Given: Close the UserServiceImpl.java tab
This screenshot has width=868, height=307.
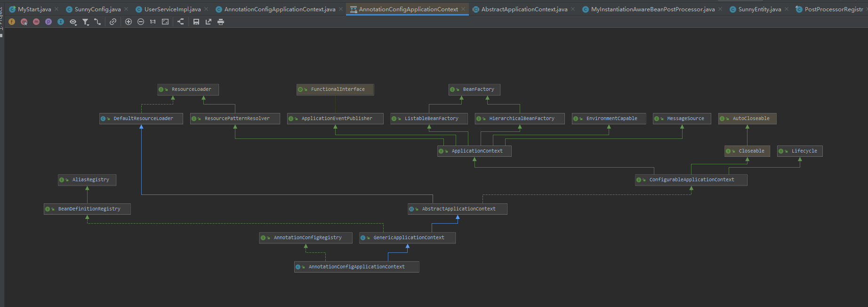Looking at the screenshot, I should (x=206, y=9).
